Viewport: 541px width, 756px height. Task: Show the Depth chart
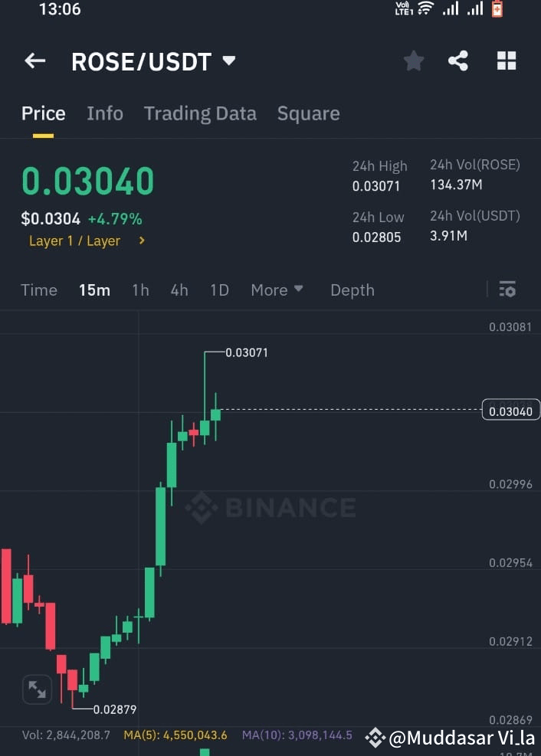pyautogui.click(x=352, y=290)
